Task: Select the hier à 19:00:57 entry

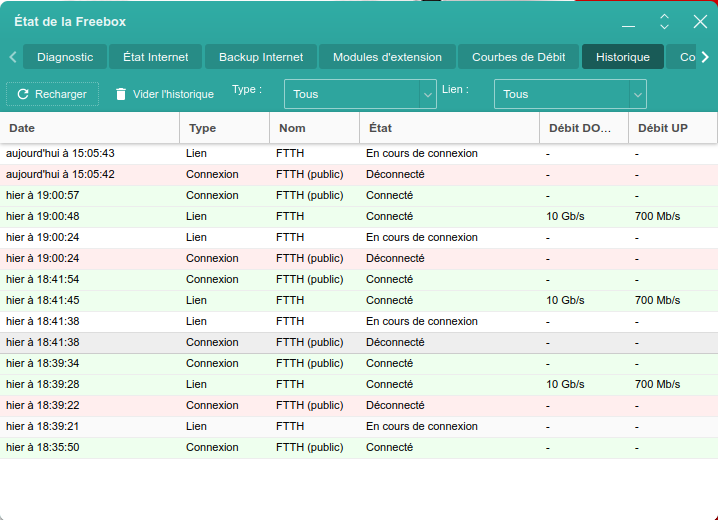Action: pyautogui.click(x=359, y=196)
